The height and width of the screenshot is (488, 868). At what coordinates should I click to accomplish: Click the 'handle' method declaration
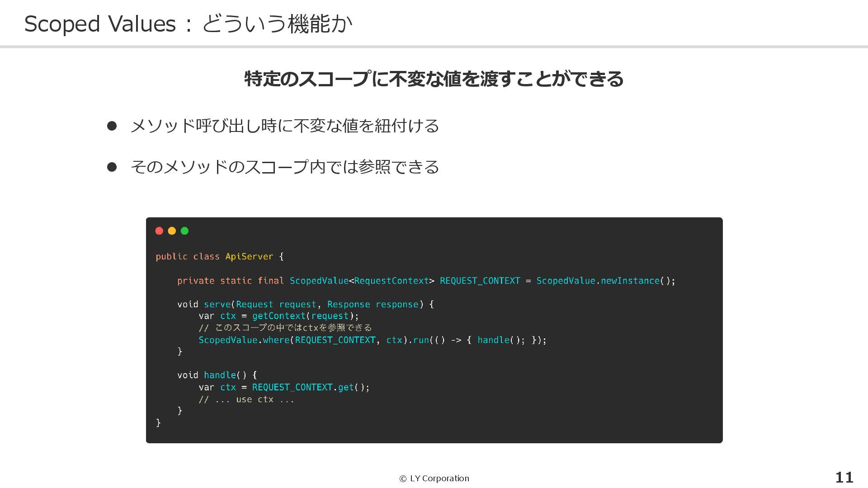pyautogui.click(x=220, y=375)
